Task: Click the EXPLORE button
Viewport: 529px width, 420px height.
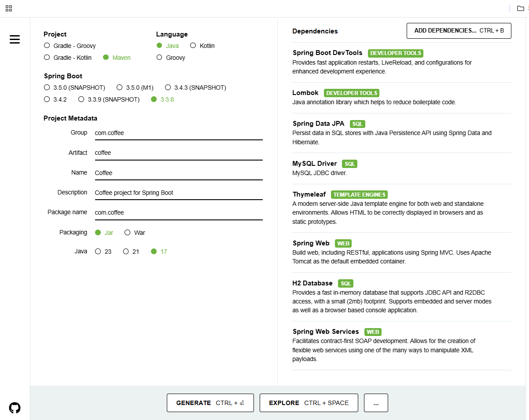Action: (309, 403)
